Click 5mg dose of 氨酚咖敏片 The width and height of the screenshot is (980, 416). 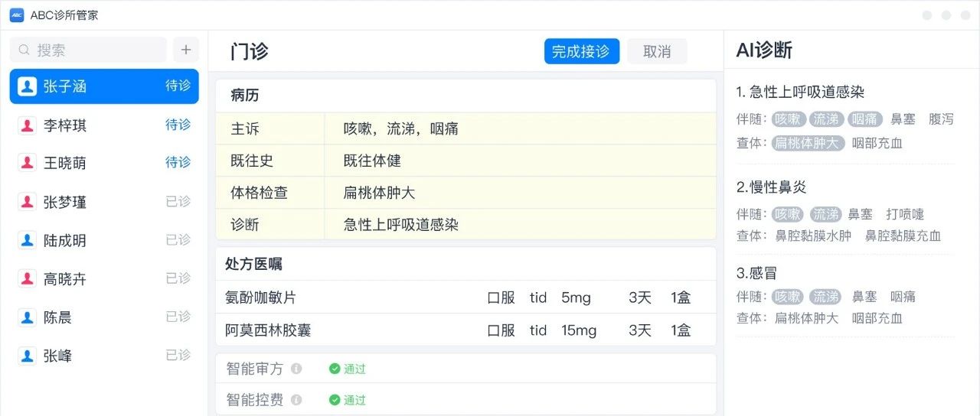tap(576, 297)
